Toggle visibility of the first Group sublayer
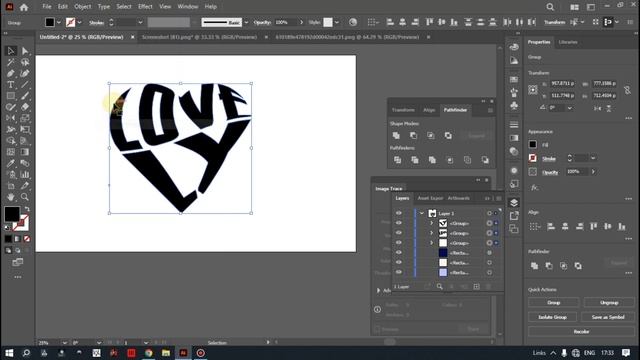The width and height of the screenshot is (640, 360). point(399,223)
